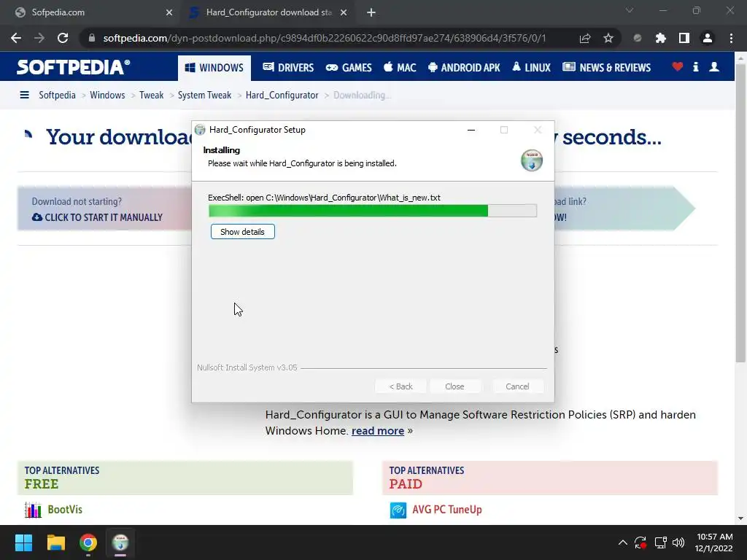Open News & Reviews section
Screen dimensions: 747x560
[x=606, y=68]
